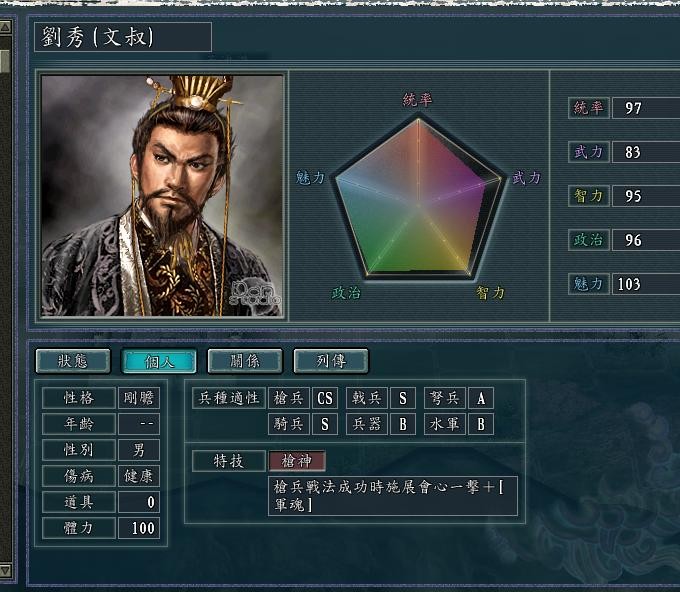Image resolution: width=680 pixels, height=592 pixels.
Task: Click the 槍兵 aptitude grade CS
Action: click(x=325, y=398)
